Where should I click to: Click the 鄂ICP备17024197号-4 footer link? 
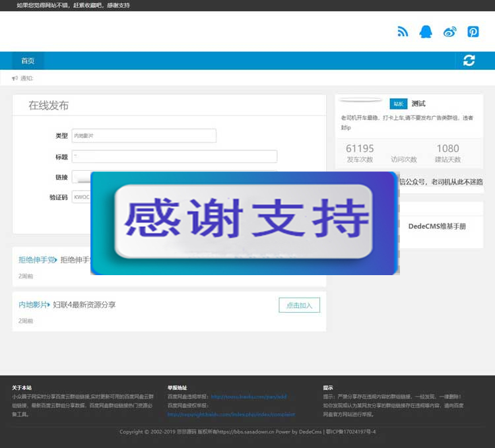(350, 432)
